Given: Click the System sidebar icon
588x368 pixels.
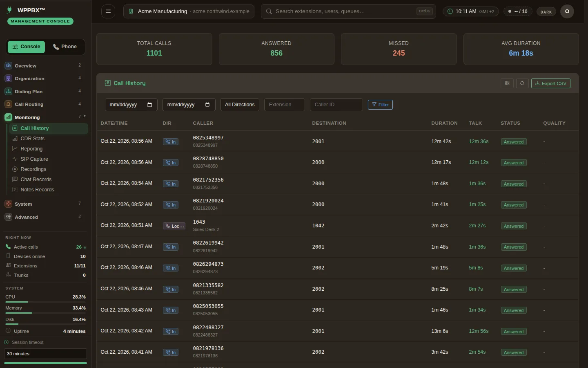Looking at the screenshot, I should tap(8, 204).
